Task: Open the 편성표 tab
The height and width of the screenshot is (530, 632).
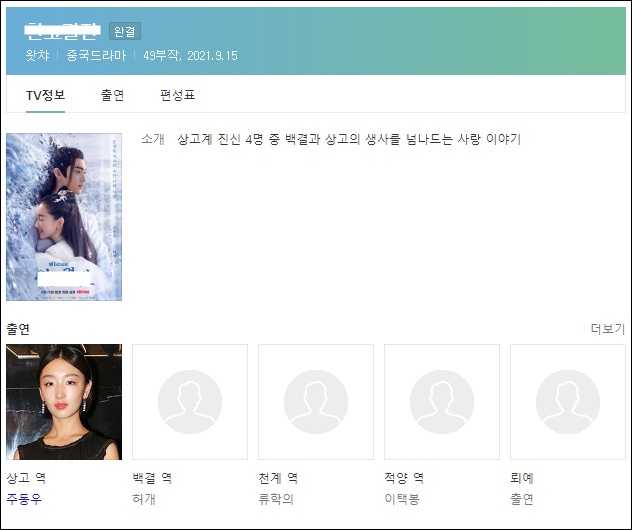Action: coord(178,96)
